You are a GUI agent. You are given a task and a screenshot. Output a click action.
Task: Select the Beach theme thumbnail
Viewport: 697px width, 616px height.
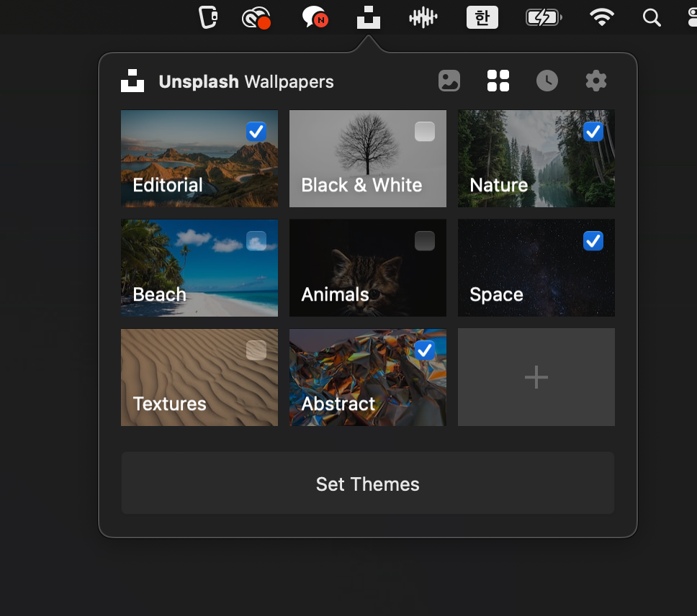(199, 268)
